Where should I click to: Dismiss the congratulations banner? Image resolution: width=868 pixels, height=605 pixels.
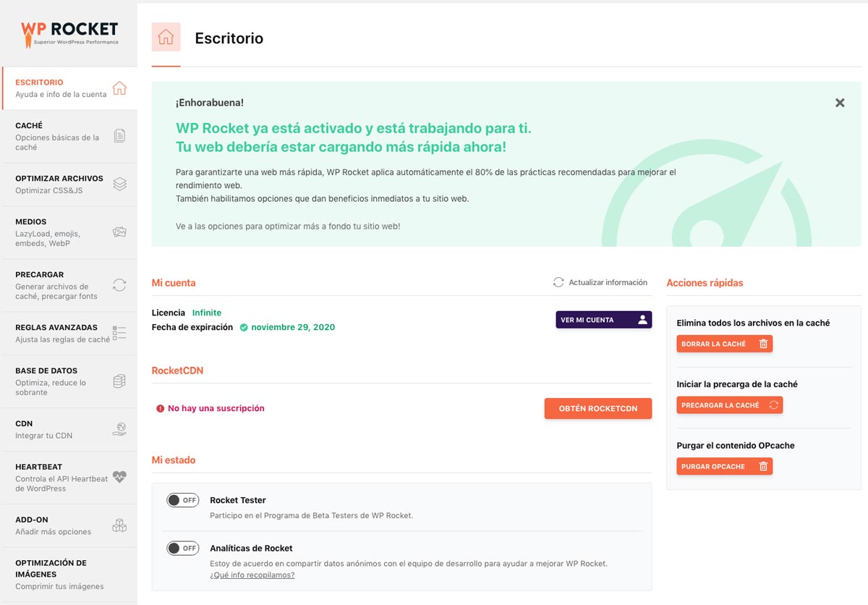point(840,103)
